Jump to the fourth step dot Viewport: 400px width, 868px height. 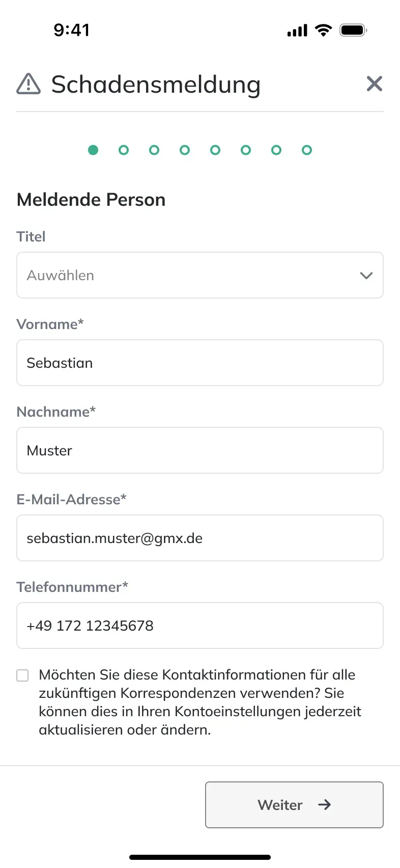tap(185, 150)
